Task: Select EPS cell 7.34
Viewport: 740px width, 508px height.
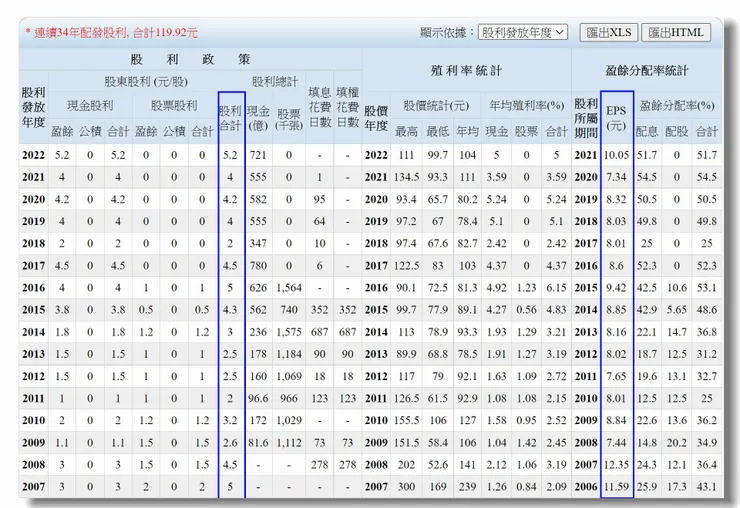Action: 616,177
